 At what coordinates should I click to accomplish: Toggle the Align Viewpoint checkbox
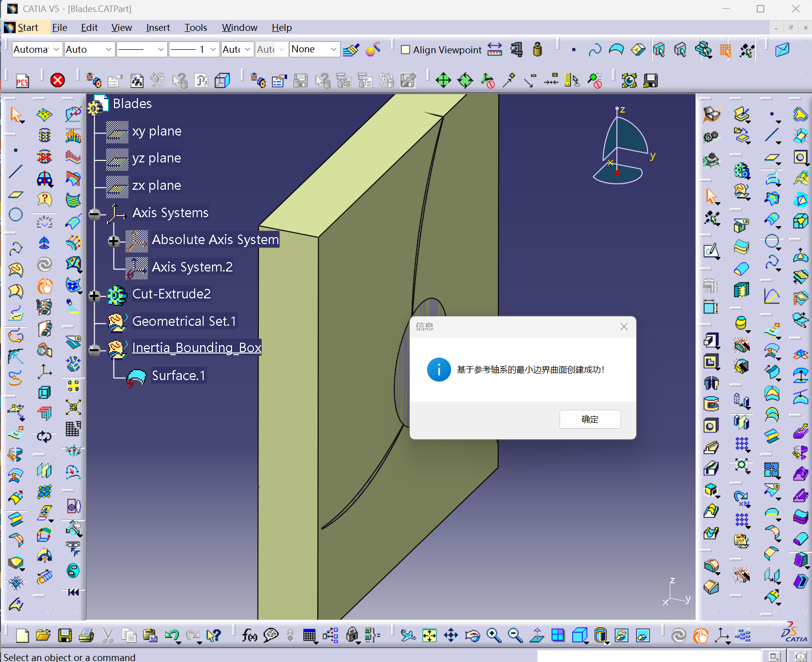406,50
